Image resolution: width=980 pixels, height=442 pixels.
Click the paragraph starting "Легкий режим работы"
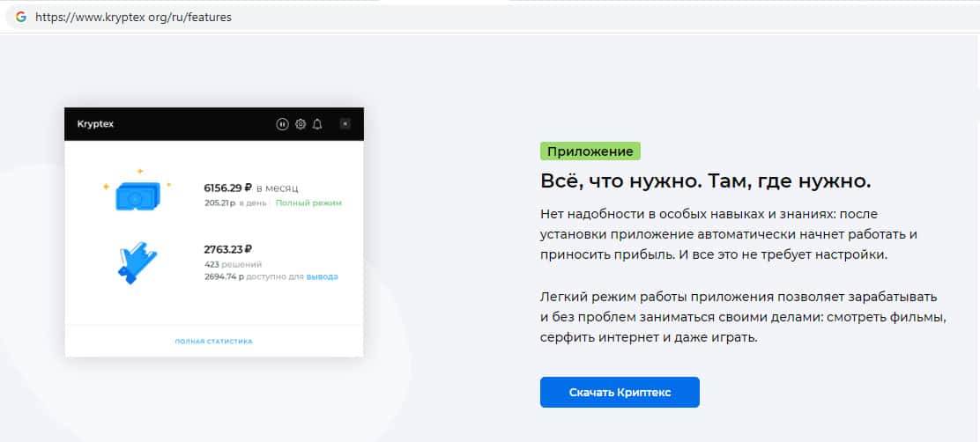(743, 317)
